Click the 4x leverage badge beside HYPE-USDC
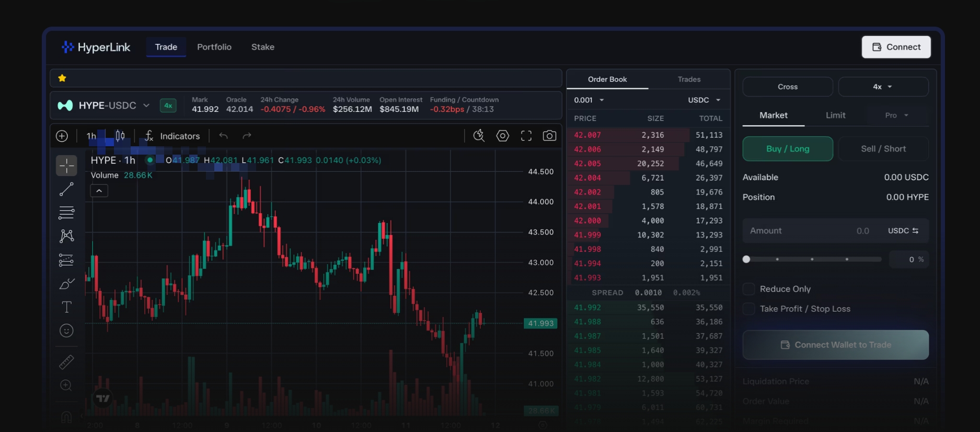Screen dimensions: 980x432 [168, 106]
